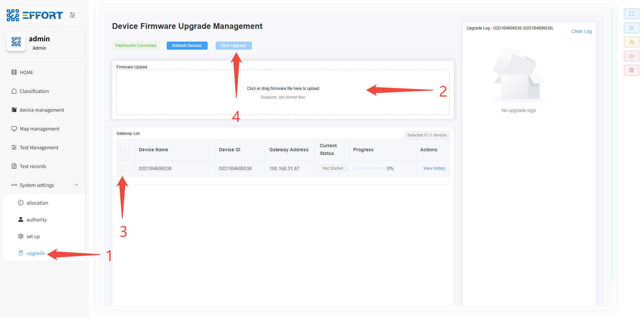Go to device management page

42,110
